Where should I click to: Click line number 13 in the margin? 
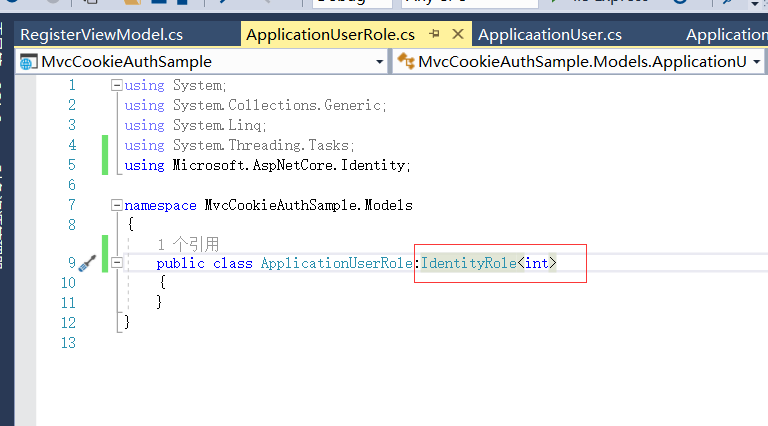coord(69,343)
